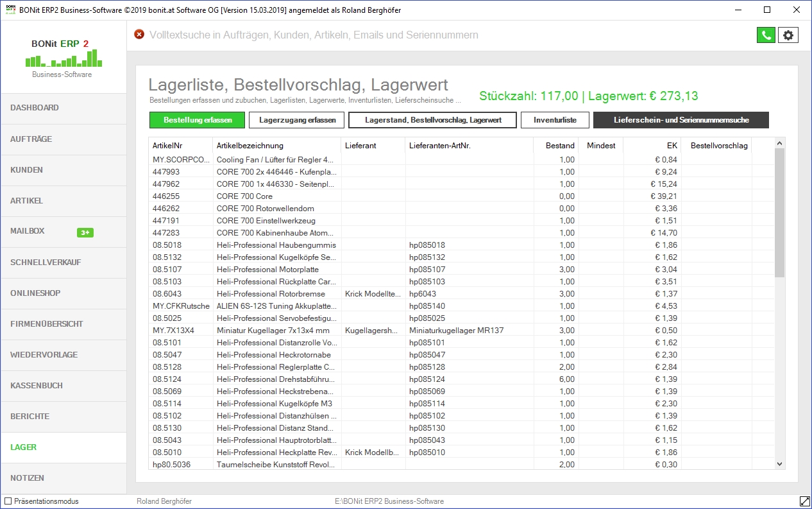This screenshot has height=509, width=812.
Task: Select Artikel in the sidebar
Action: coord(63,201)
